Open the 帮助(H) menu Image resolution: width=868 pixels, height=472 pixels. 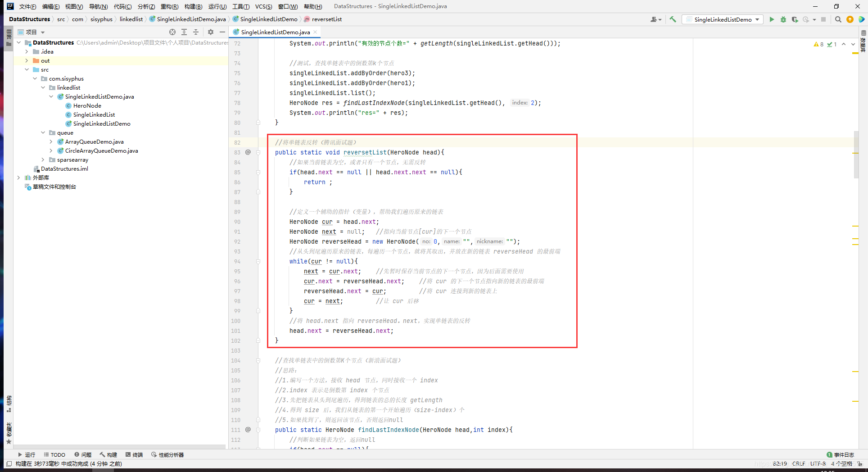[313, 6]
